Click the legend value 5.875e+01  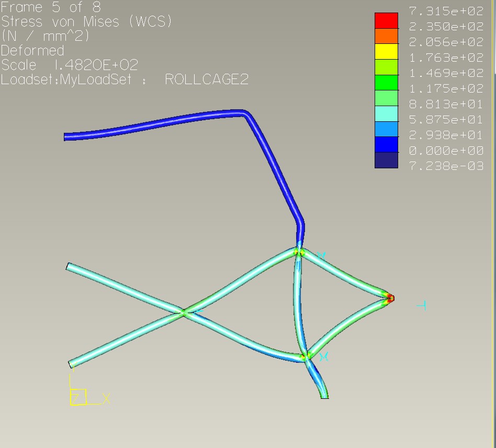[446, 120]
